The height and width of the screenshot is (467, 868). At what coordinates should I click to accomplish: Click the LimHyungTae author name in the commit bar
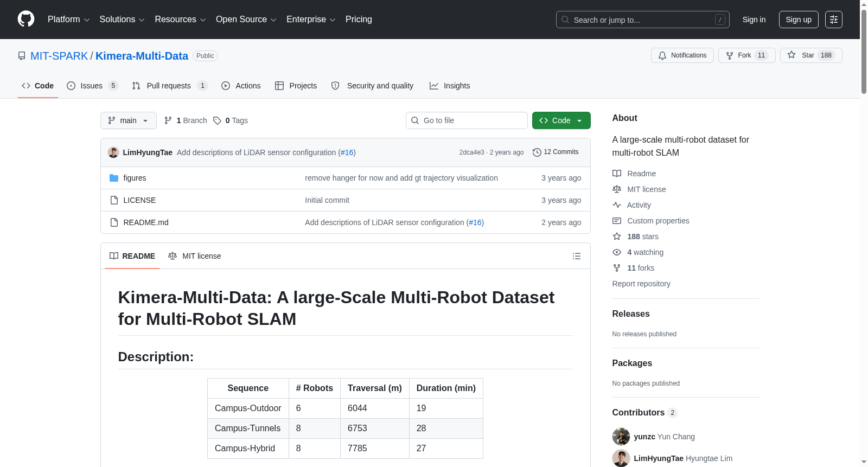(148, 152)
